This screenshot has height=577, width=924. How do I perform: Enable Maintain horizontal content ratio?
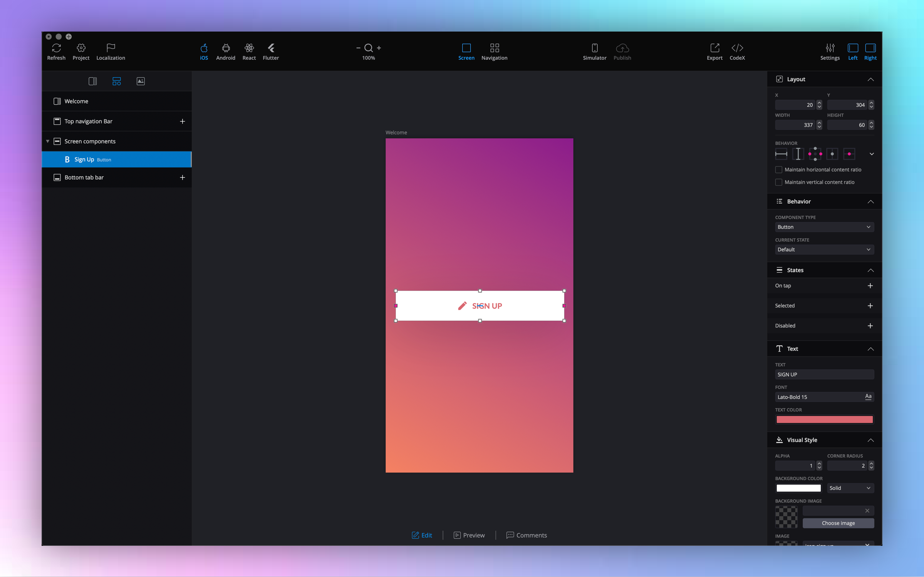click(x=779, y=170)
